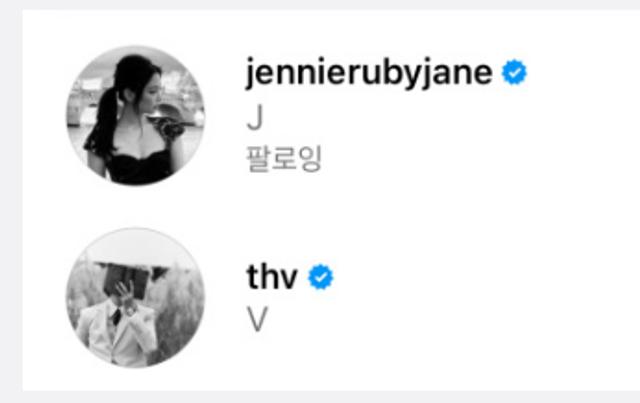The height and width of the screenshot is (403, 640).
Task: Click the white checkmark inside thv's badge
Action: pos(321,278)
